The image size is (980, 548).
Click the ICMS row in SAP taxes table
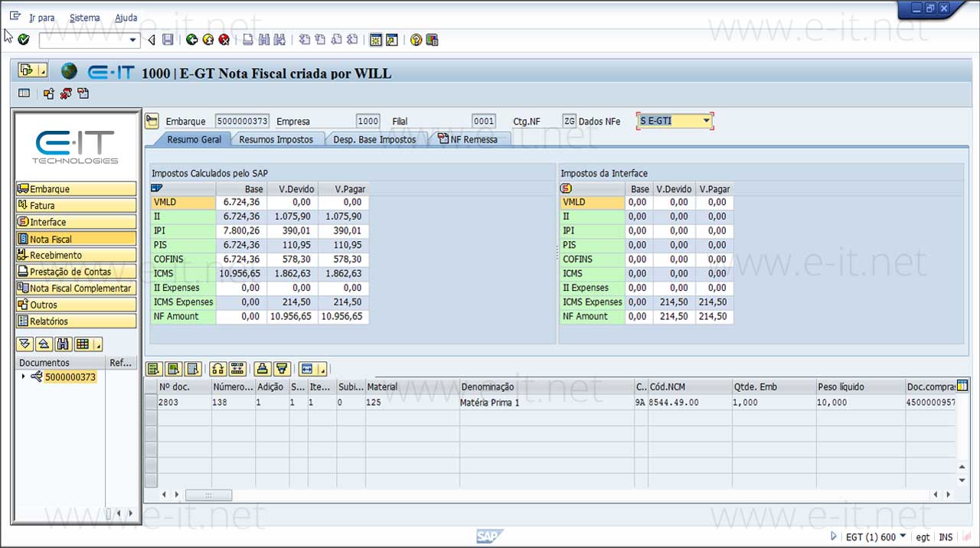pos(260,273)
